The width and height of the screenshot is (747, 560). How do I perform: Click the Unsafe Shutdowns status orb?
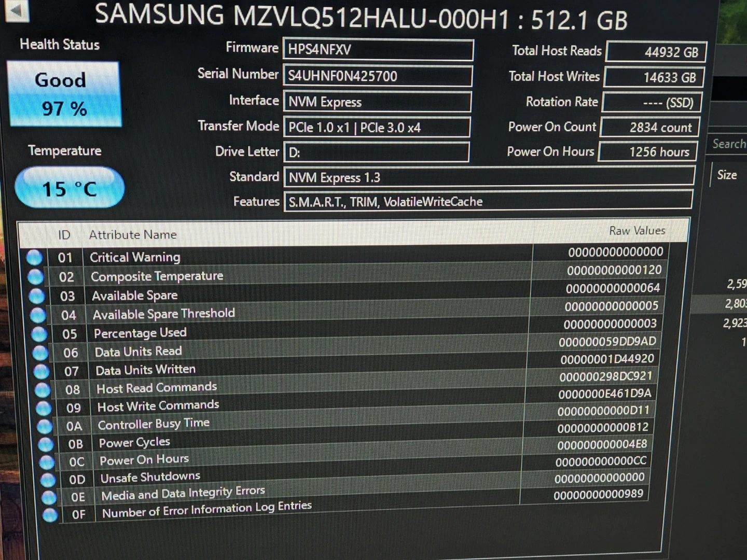coord(48,479)
